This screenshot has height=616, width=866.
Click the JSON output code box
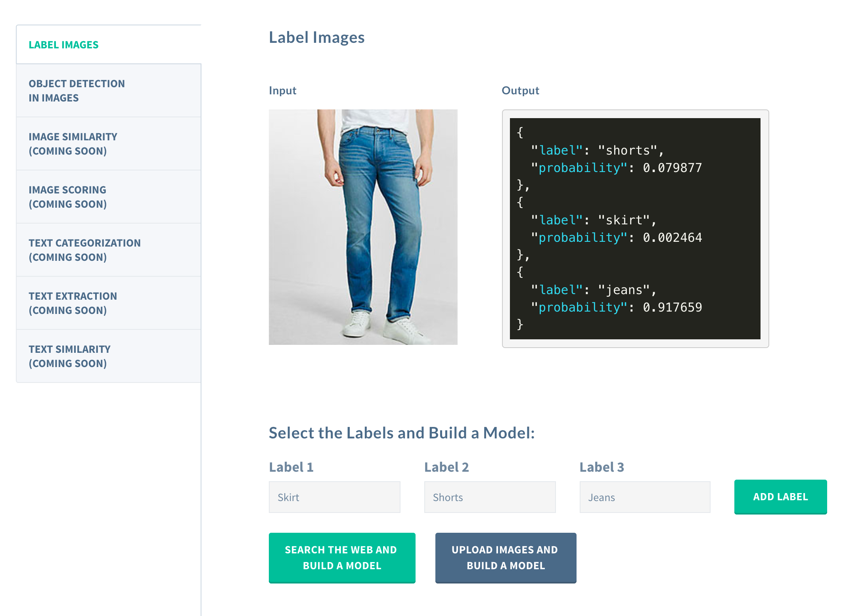pos(635,228)
